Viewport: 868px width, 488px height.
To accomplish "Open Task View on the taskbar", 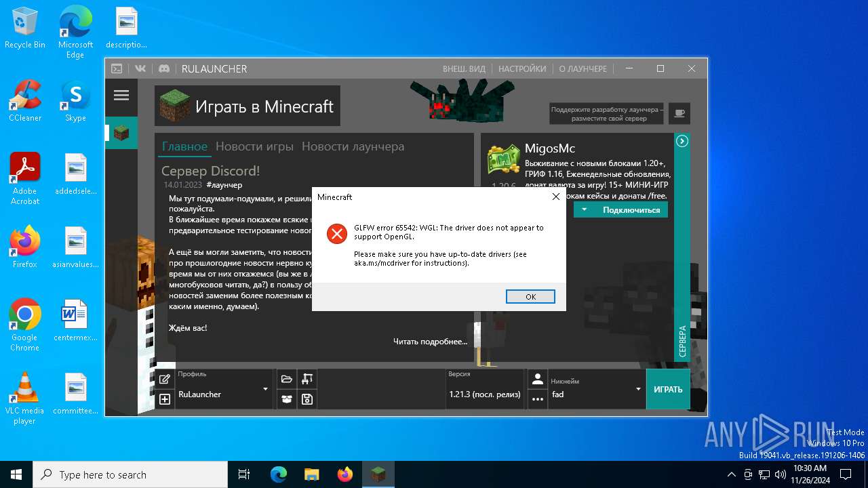I will pyautogui.click(x=244, y=474).
